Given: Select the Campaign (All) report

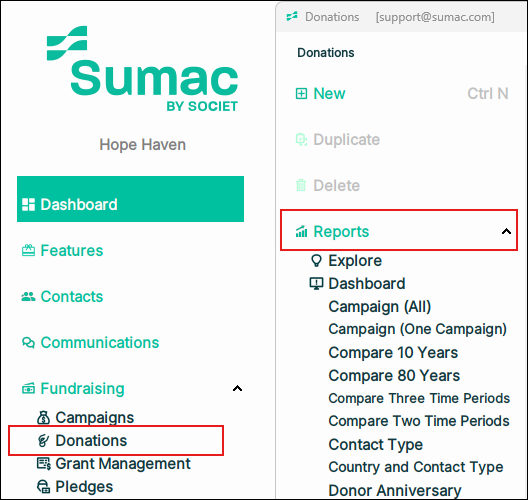Looking at the screenshot, I should click(380, 307).
